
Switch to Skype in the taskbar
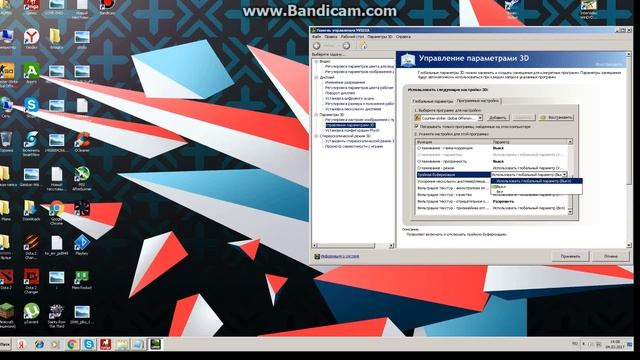click(x=89, y=344)
